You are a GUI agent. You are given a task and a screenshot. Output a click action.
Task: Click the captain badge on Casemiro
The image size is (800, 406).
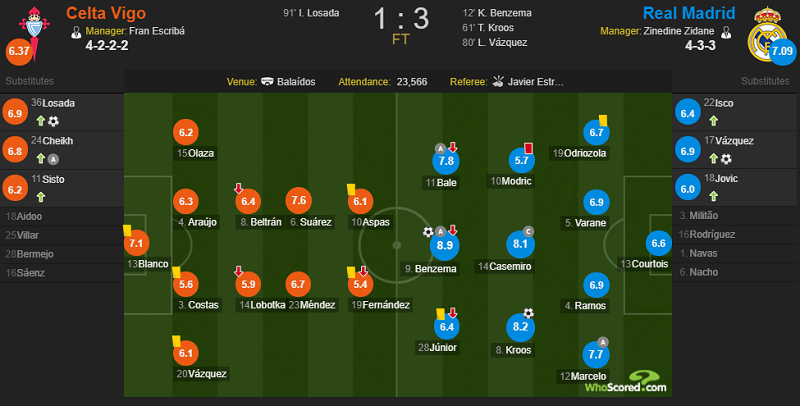tap(528, 231)
